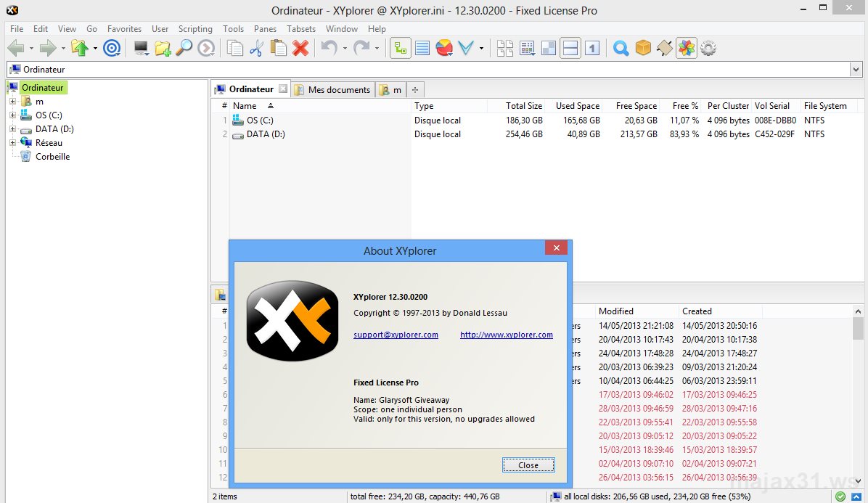Toggle the folder tree panel button
Image resolution: width=868 pixels, height=503 pixels.
400,49
